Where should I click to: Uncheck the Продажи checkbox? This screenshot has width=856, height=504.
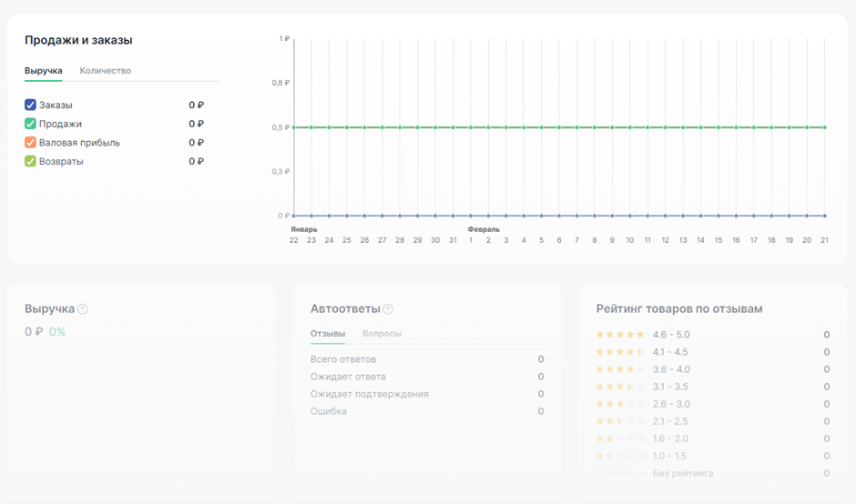pos(30,124)
